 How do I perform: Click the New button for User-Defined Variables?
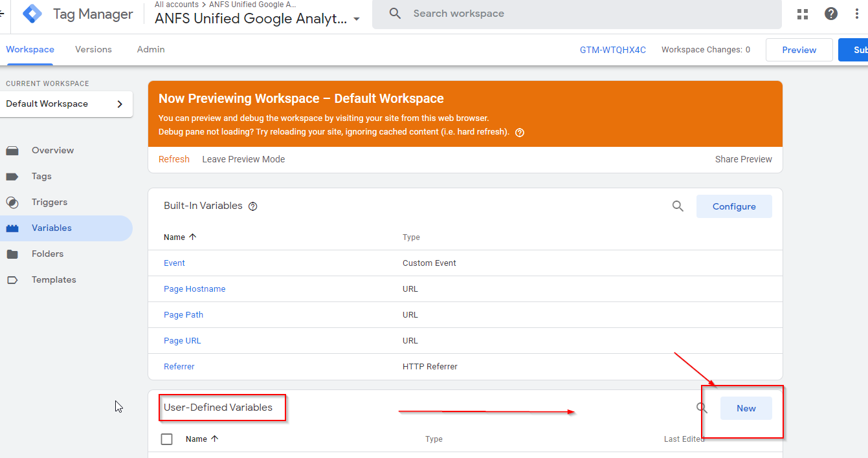pyautogui.click(x=746, y=408)
